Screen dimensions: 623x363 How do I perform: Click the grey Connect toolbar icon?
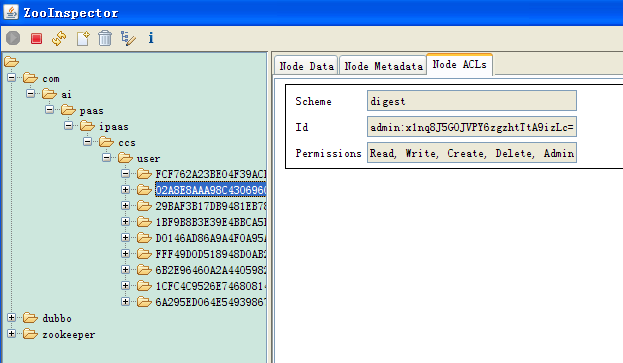coord(13,38)
